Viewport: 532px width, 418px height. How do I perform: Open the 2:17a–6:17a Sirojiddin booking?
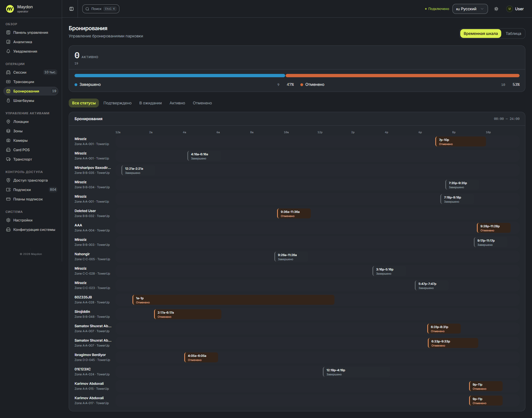(188, 314)
